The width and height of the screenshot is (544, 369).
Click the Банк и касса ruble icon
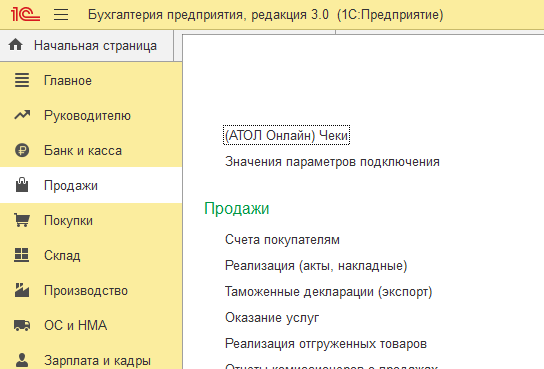coord(22,150)
